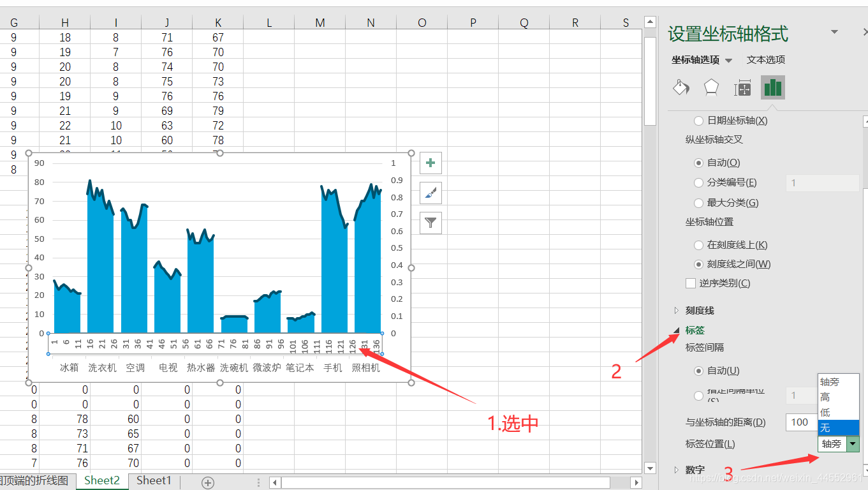Collapse the 标签 section
Viewport: 868px width, 490px height.
pos(677,330)
